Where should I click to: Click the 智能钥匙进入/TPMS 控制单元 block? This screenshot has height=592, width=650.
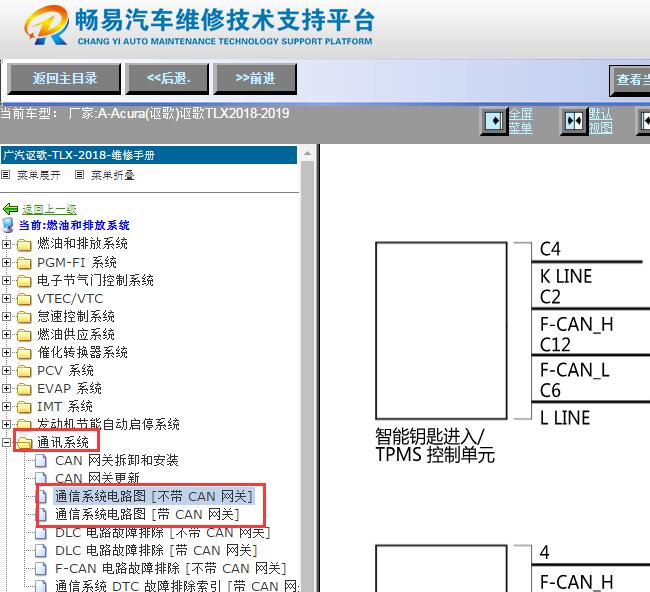pos(441,330)
